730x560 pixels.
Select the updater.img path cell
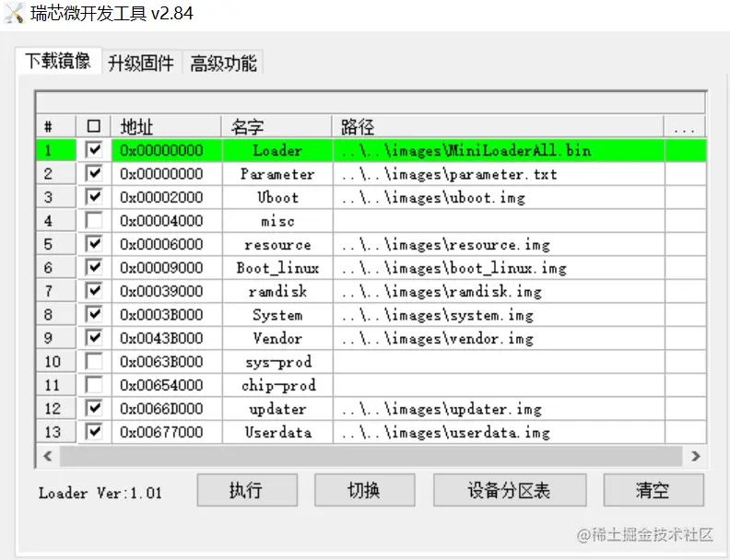(499, 409)
